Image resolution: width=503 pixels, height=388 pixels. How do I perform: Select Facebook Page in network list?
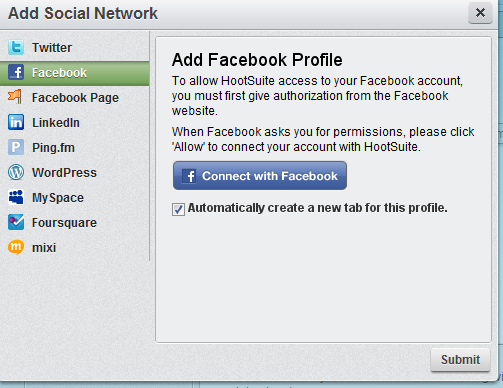pos(75,97)
